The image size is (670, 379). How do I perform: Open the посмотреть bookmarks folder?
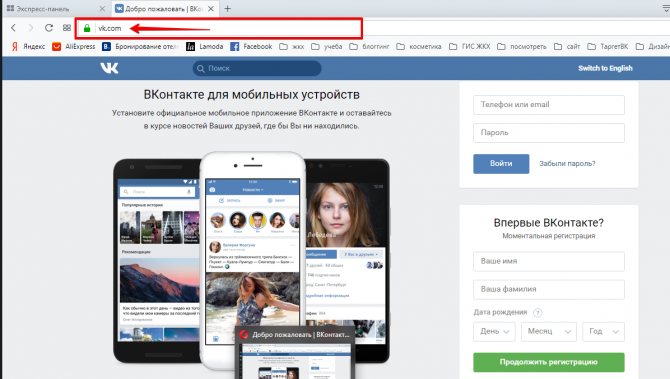pyautogui.click(x=522, y=47)
